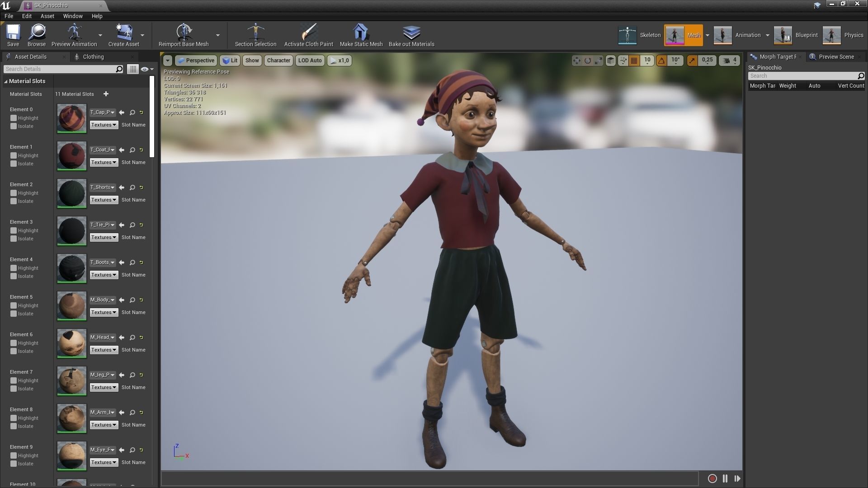868x488 pixels.
Task: Expand Reimport Base Mesh dropdown arrow
Action: (x=218, y=35)
